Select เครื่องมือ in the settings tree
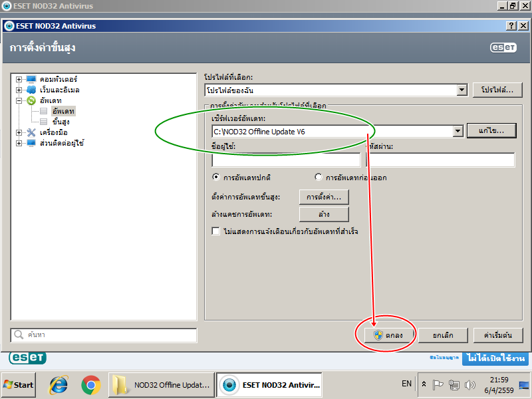 coord(54,132)
